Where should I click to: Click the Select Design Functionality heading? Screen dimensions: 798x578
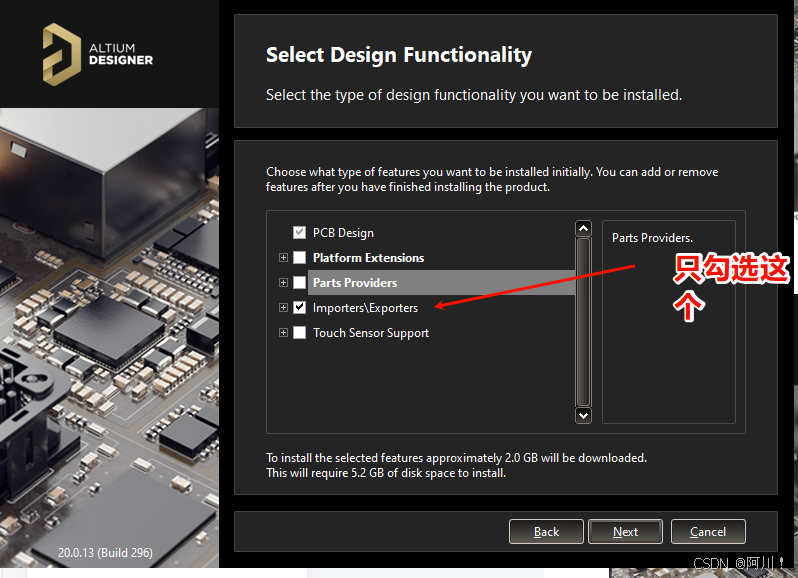pos(399,55)
